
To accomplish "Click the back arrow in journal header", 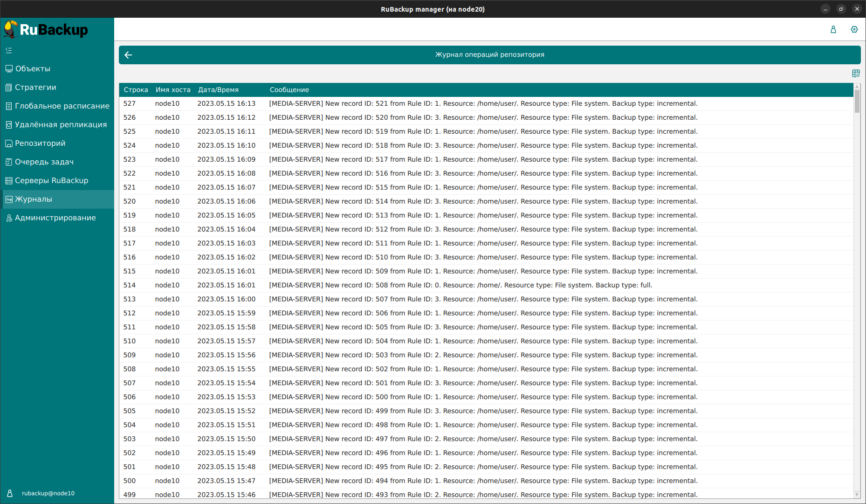I will (128, 55).
